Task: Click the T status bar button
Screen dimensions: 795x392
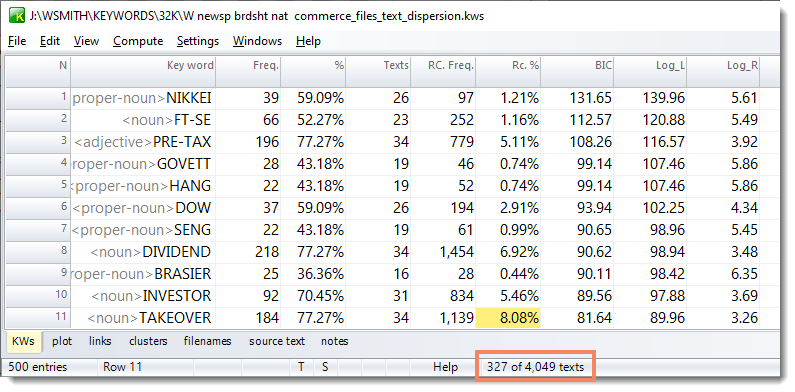Action: tap(301, 367)
